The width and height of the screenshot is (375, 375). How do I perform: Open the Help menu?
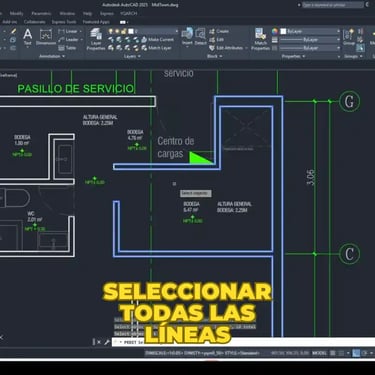click(87, 14)
